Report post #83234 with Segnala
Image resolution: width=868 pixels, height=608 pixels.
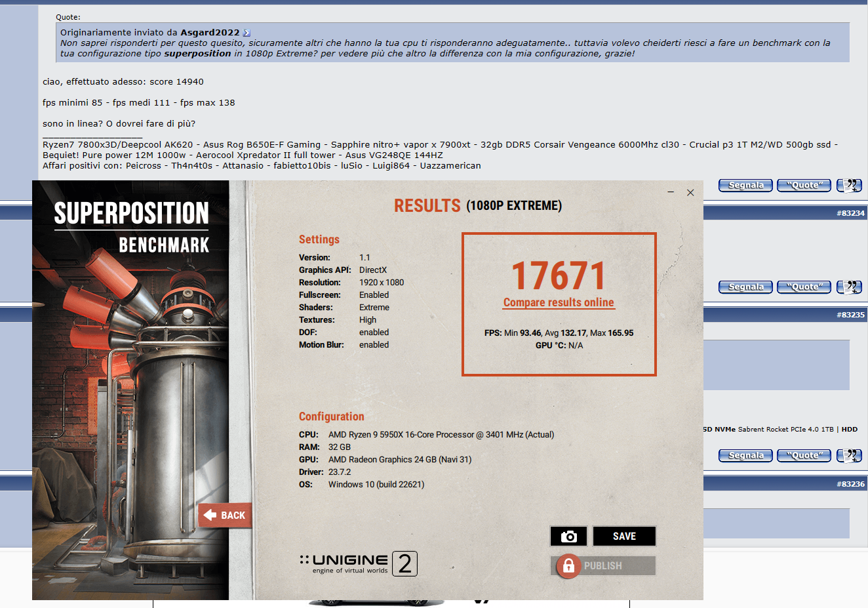click(745, 287)
